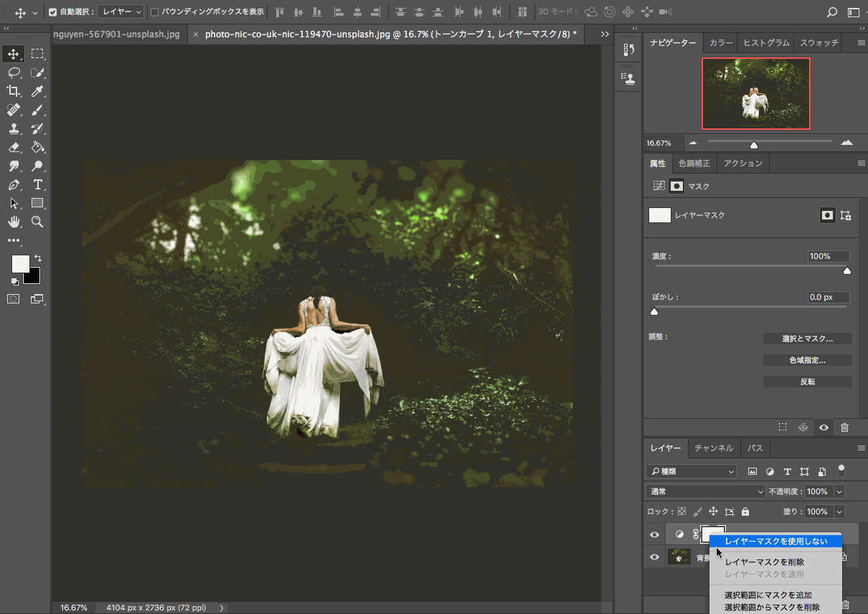Toggle lock all padlock in Layers
The width and height of the screenshot is (868, 614).
[745, 511]
